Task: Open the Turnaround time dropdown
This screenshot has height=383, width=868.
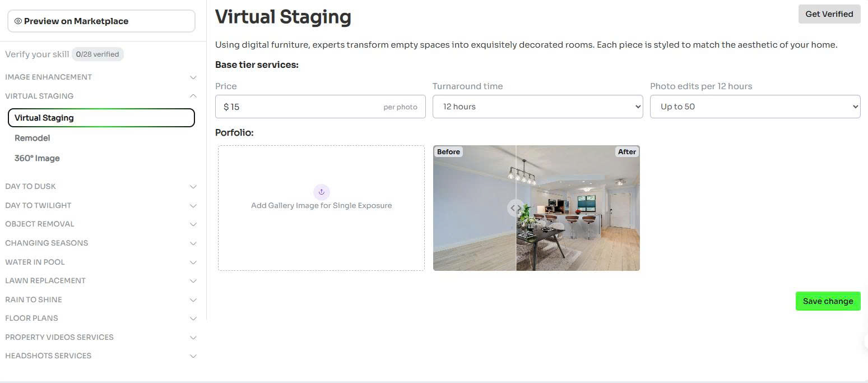Action: (537, 107)
